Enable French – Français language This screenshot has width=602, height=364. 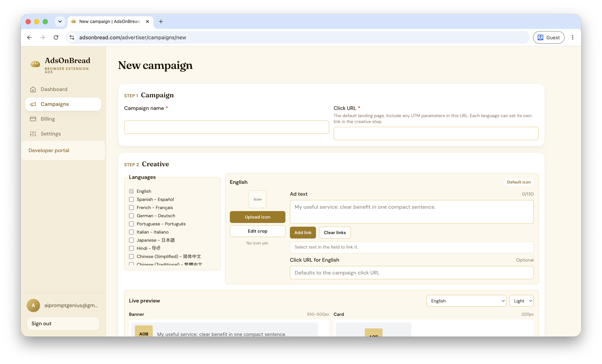coord(131,208)
